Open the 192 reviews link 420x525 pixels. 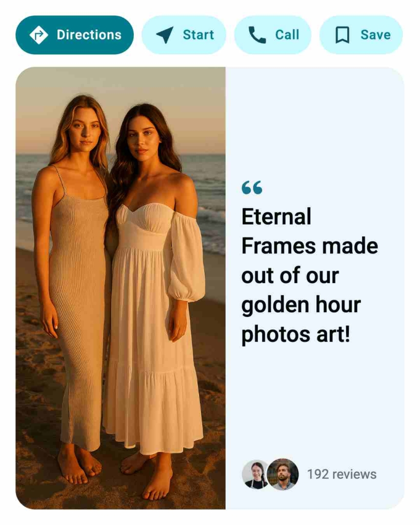tap(342, 474)
